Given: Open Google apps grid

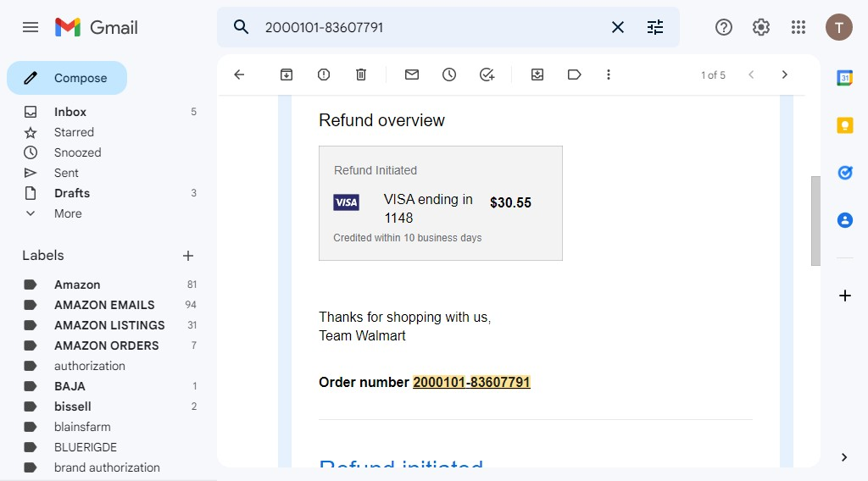Looking at the screenshot, I should 798,27.
